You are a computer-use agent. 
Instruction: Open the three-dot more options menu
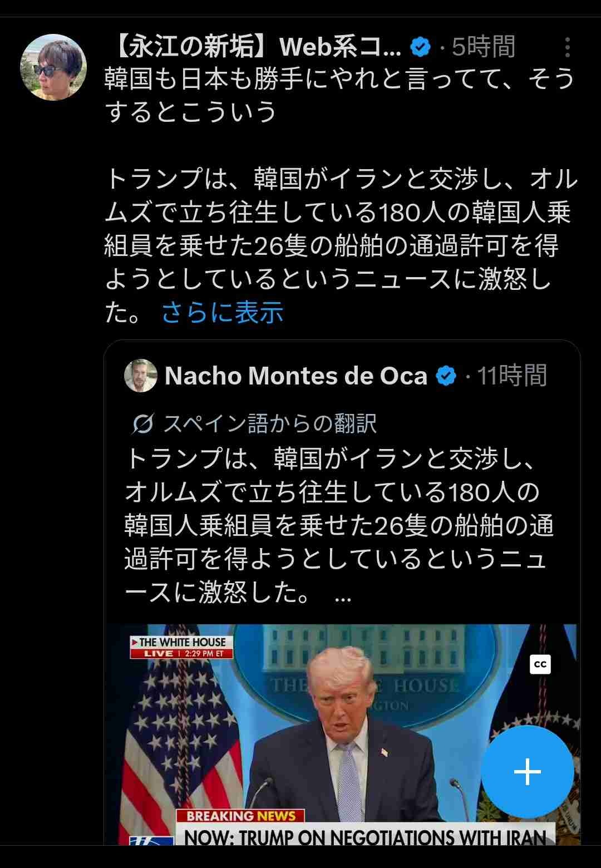[567, 47]
